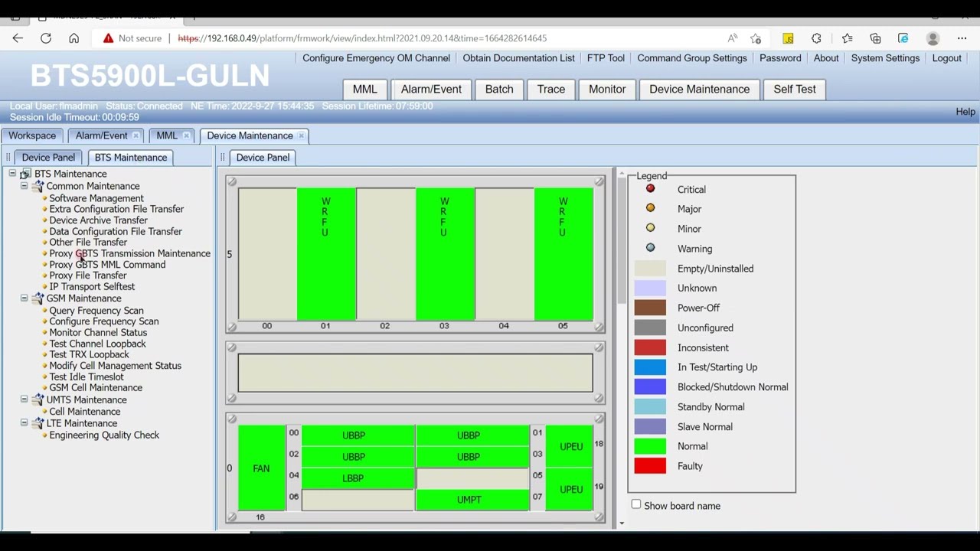Image resolution: width=980 pixels, height=551 pixels.
Task: Open the Monitor main menu button
Action: (x=607, y=90)
